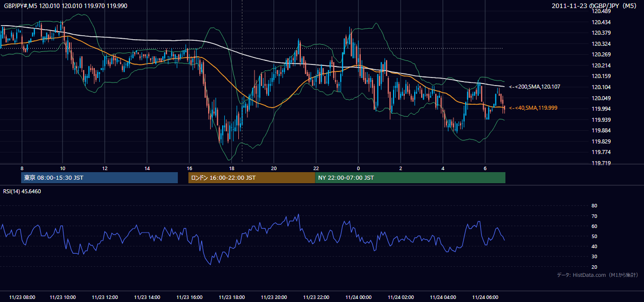Viewport: 644px width, 302px height.
Task: Select the 東京 08:00-15:30 JST session bar
Action: (100, 178)
